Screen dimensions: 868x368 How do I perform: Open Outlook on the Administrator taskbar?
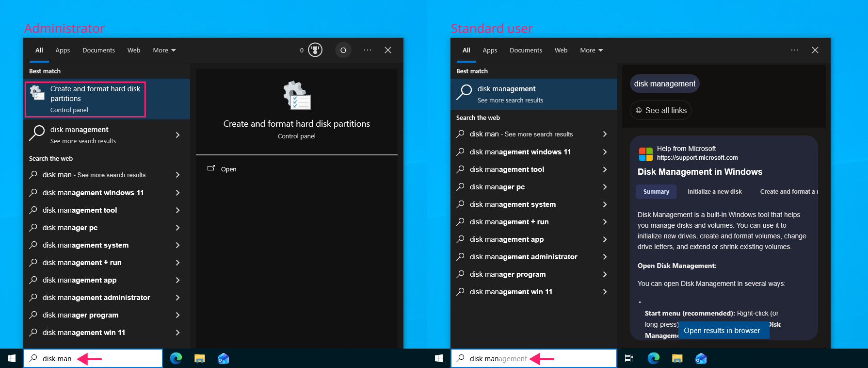(223, 358)
